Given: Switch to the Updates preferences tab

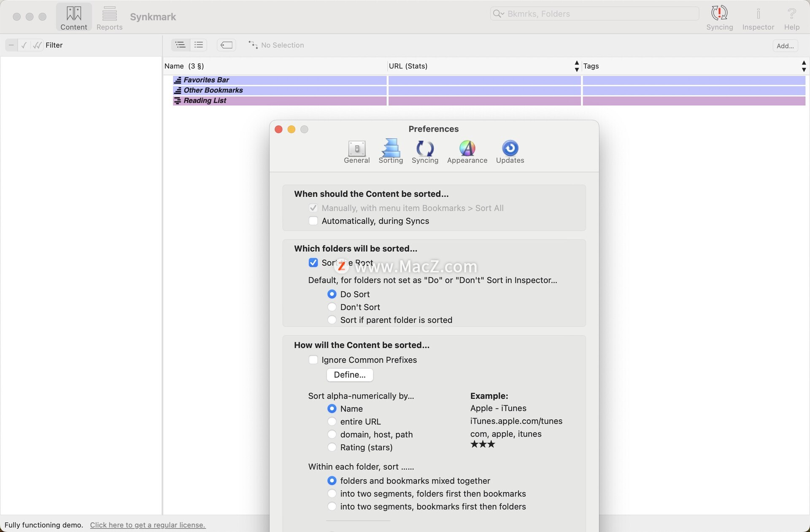Looking at the screenshot, I should click(510, 152).
